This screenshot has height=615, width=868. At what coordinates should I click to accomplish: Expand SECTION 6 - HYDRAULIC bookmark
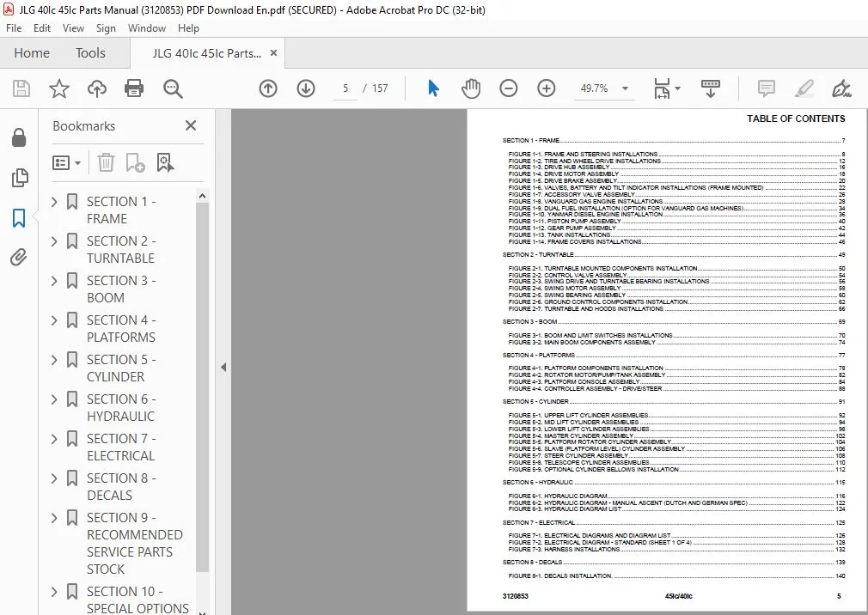pyautogui.click(x=54, y=399)
